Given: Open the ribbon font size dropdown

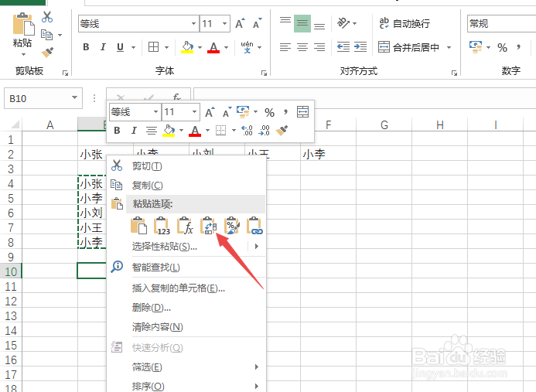Looking at the screenshot, I should [224, 23].
